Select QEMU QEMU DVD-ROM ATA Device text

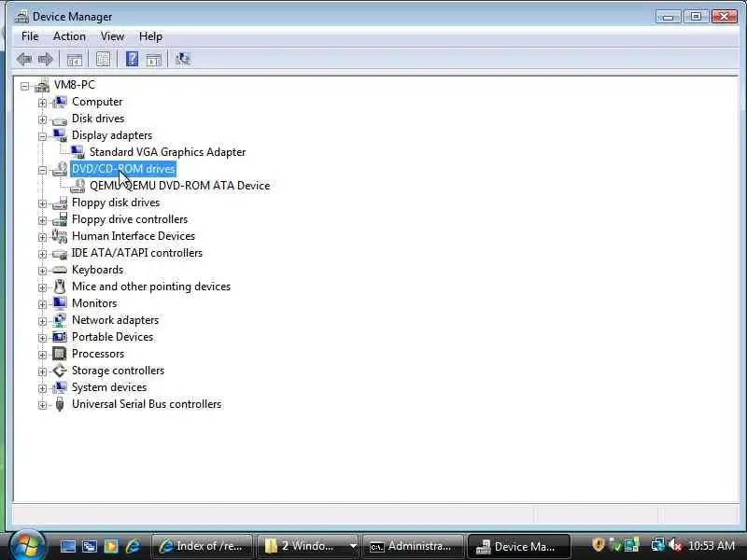click(x=179, y=186)
